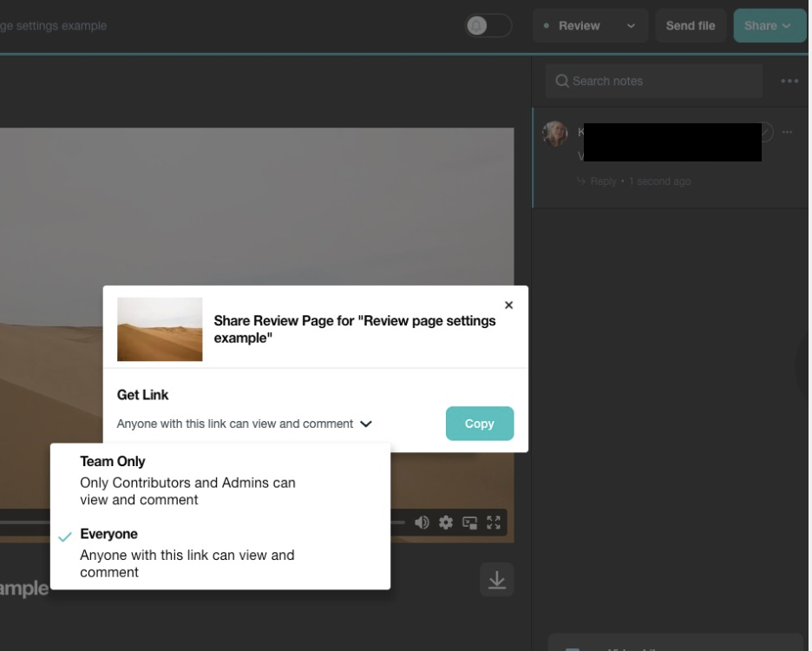Open the comment's three-dot options menu
Image resolution: width=812 pixels, height=651 pixels.
click(787, 132)
